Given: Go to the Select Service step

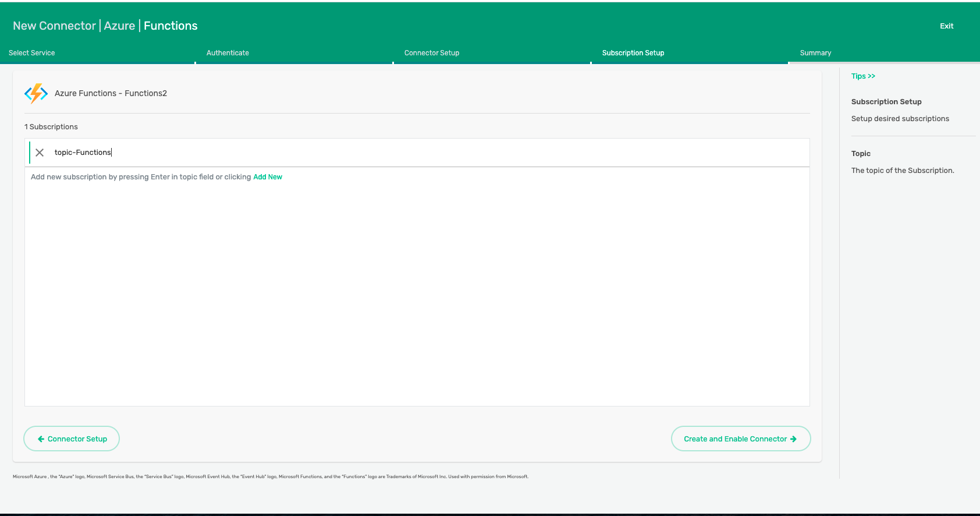Looking at the screenshot, I should [32, 53].
